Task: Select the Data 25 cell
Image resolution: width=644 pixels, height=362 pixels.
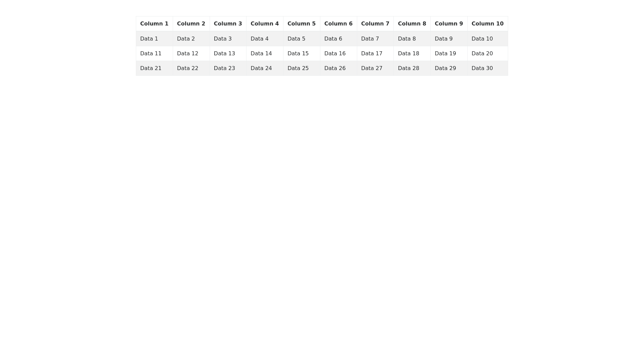Action: 302,68
